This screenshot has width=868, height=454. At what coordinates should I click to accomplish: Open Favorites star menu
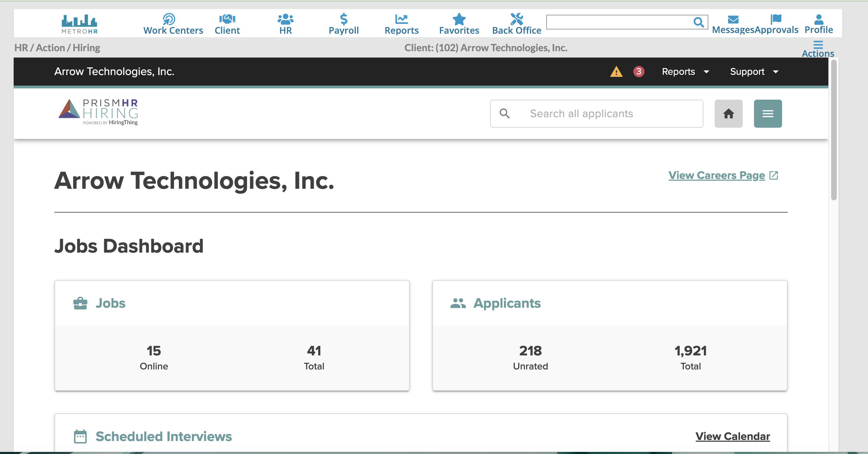(x=459, y=24)
